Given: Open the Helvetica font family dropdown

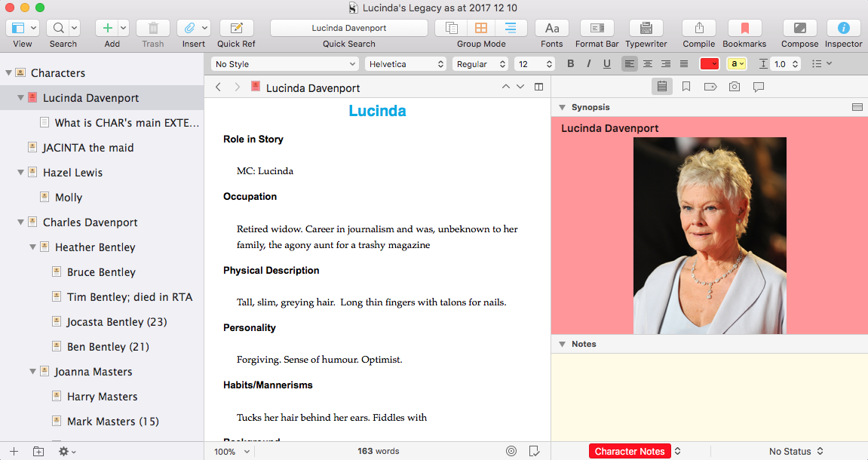Looking at the screenshot, I should (x=406, y=64).
